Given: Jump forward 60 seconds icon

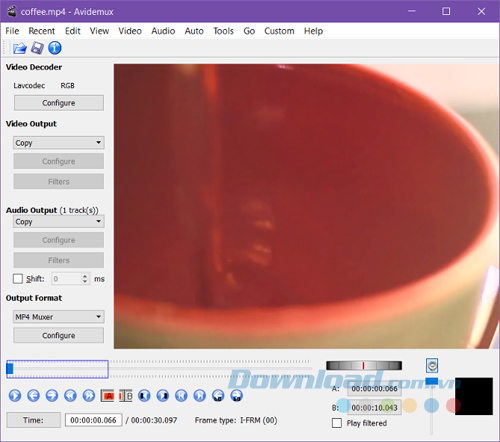Looking at the screenshot, I should click(x=237, y=396).
